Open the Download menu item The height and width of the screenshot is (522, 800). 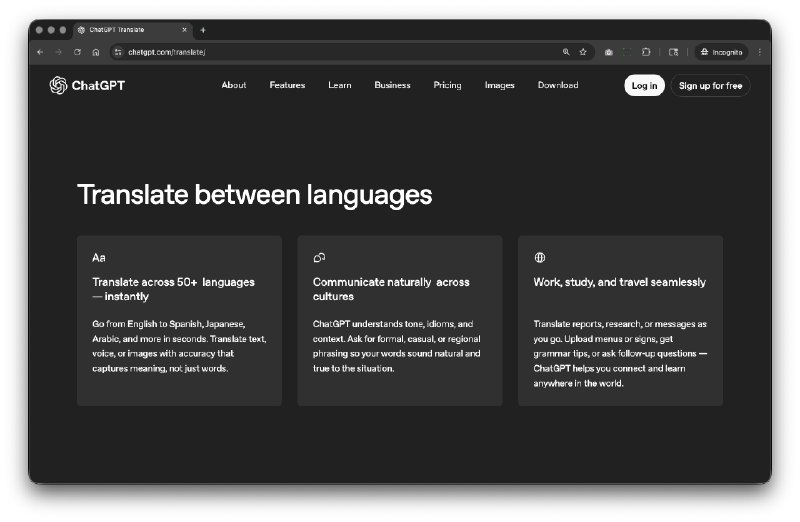[558, 85]
